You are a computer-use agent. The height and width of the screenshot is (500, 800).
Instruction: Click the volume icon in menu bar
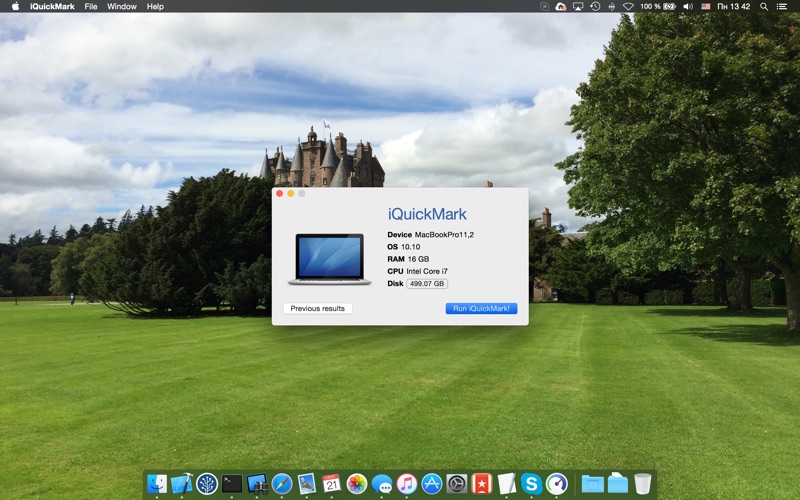coord(688,6)
